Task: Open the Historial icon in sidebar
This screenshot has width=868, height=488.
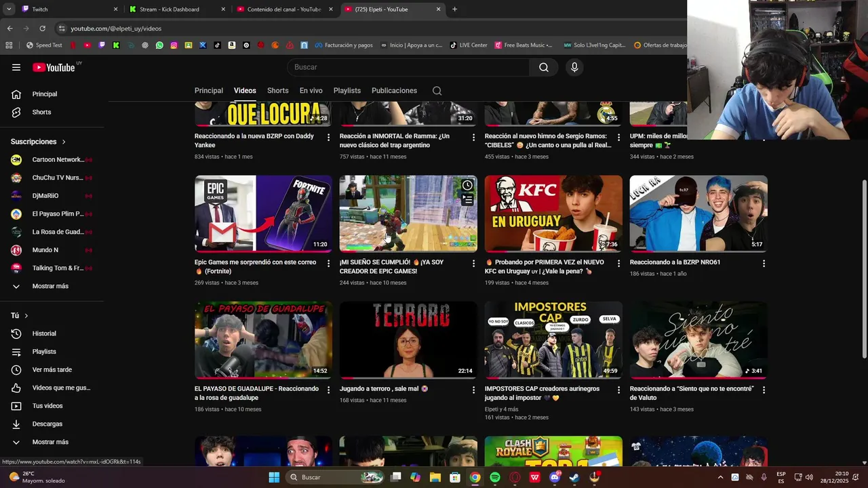Action: 16,333
